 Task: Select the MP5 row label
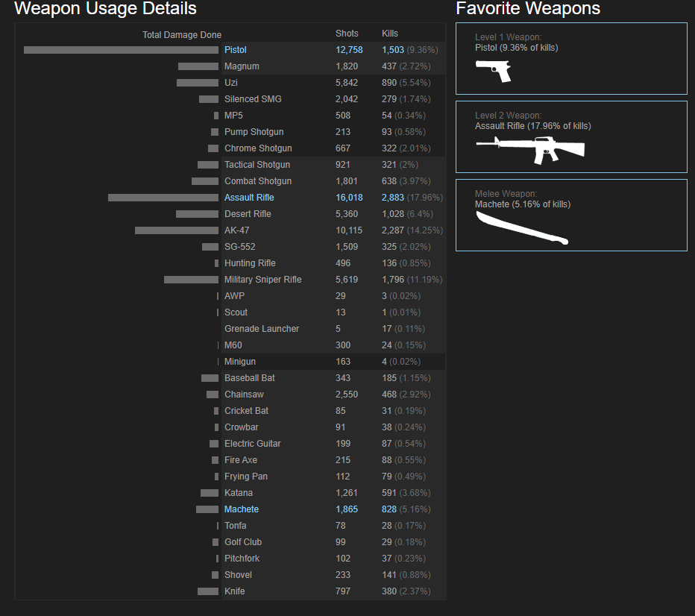pyautogui.click(x=233, y=116)
